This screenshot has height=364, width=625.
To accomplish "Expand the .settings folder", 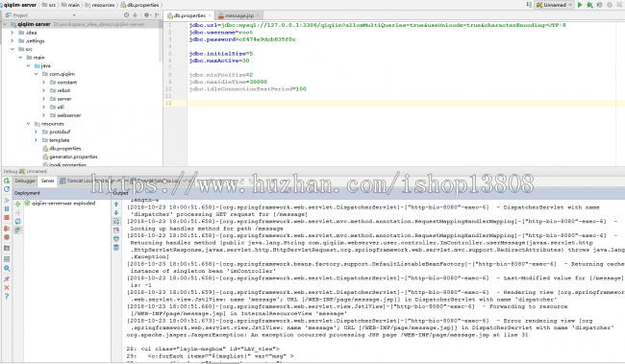I will [12, 41].
